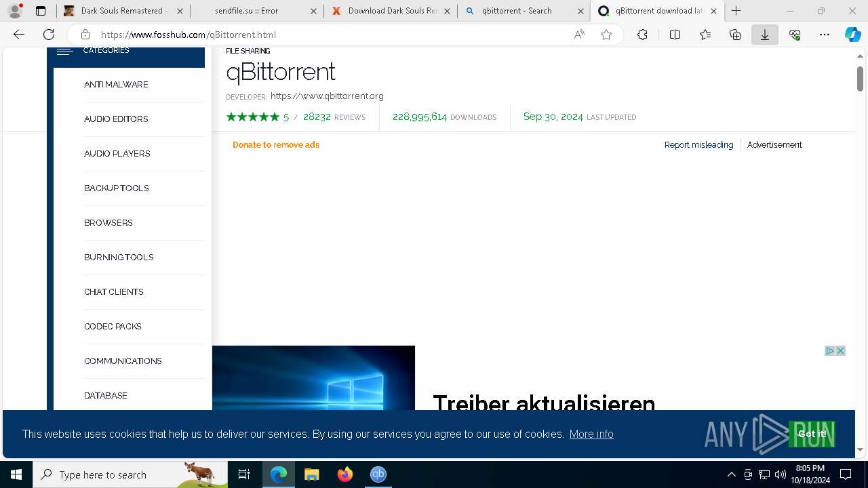868x488 pixels.
Task: Open the Downloads toolbar icon
Action: (x=765, y=35)
